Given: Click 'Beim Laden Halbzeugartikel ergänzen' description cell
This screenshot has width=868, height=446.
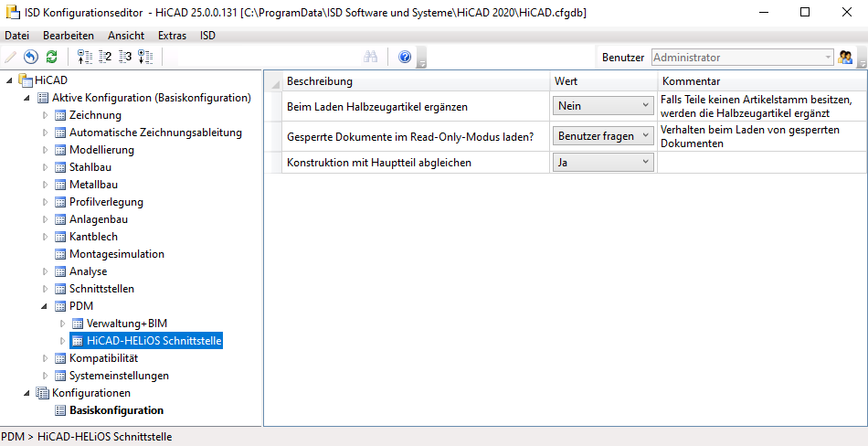Looking at the screenshot, I should click(416, 106).
